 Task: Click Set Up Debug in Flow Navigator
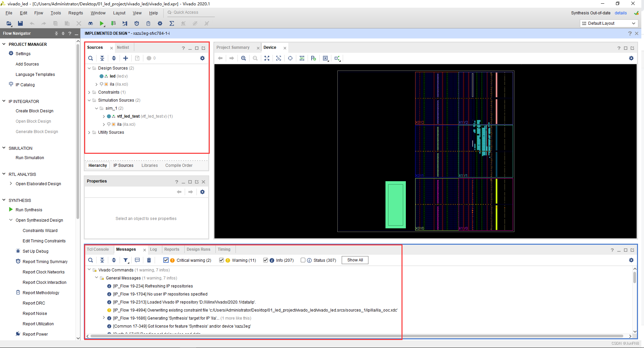coord(35,251)
